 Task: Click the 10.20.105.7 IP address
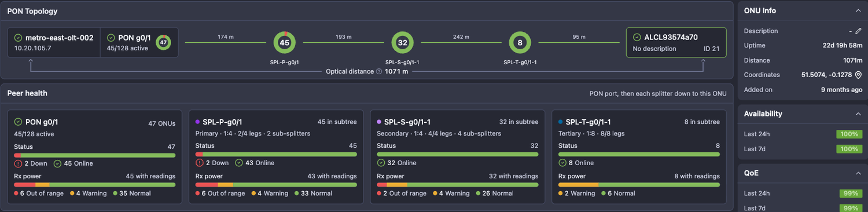pos(33,48)
